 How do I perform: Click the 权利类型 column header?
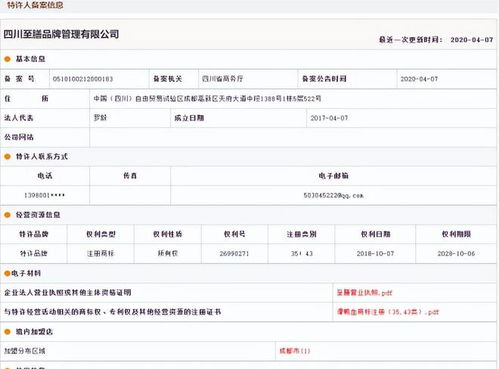click(x=101, y=234)
